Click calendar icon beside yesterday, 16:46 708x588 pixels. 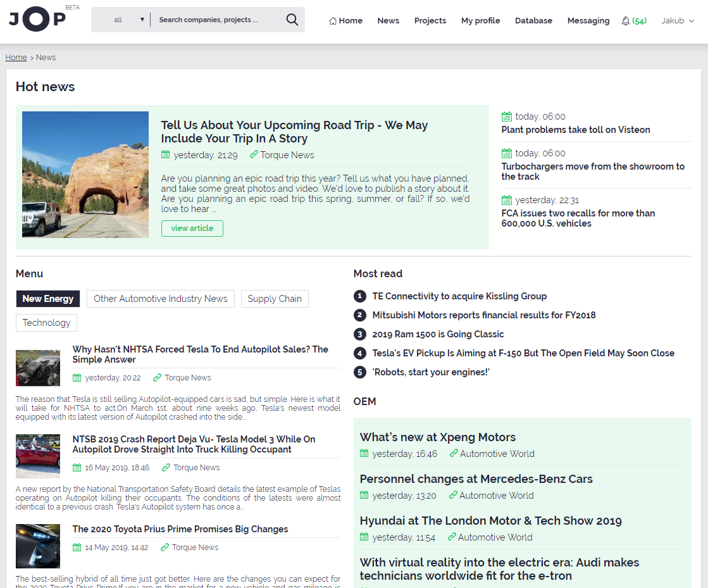tap(364, 453)
